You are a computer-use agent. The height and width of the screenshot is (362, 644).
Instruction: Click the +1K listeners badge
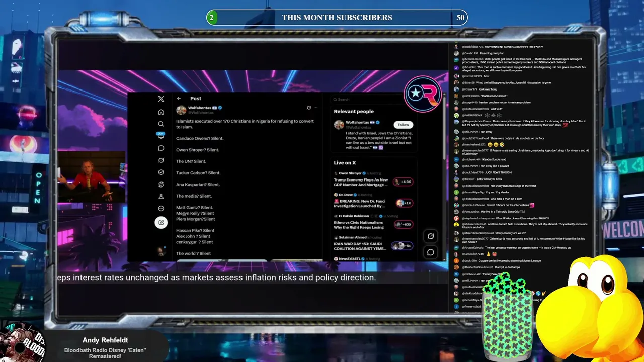tap(404, 203)
